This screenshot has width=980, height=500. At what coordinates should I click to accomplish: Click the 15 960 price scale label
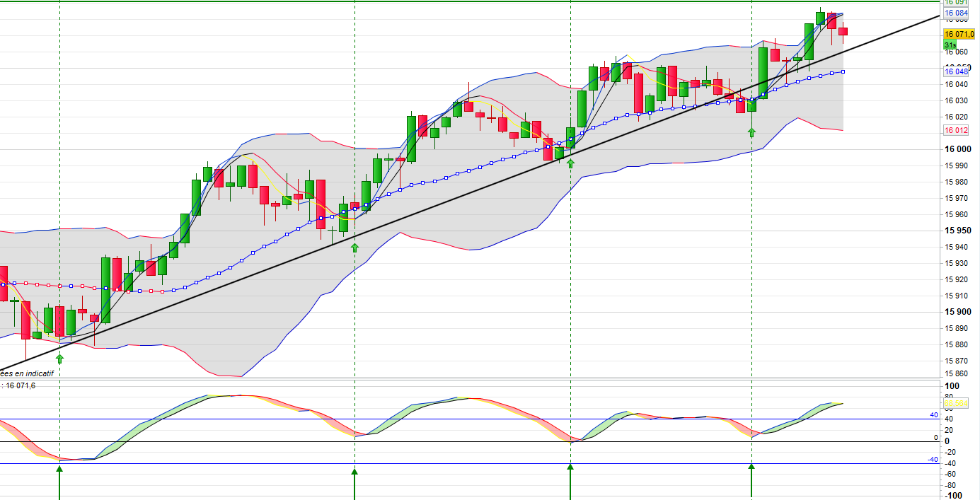(957, 214)
